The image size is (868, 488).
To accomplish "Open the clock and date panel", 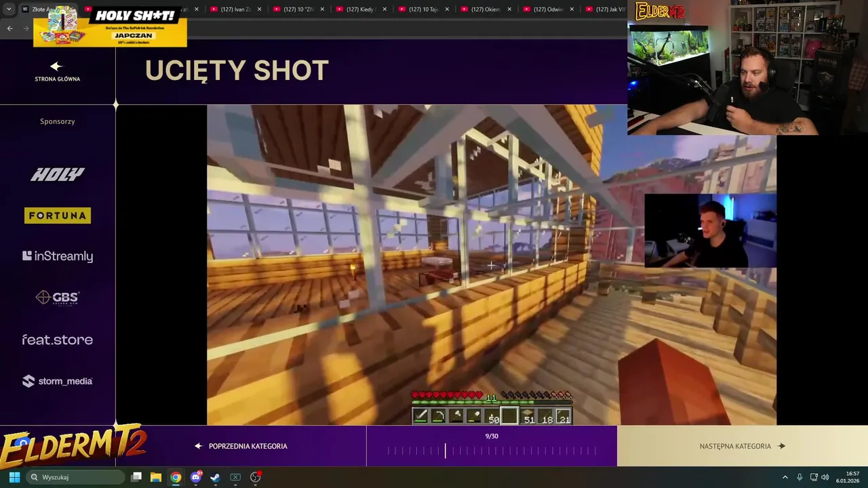I will point(848,477).
